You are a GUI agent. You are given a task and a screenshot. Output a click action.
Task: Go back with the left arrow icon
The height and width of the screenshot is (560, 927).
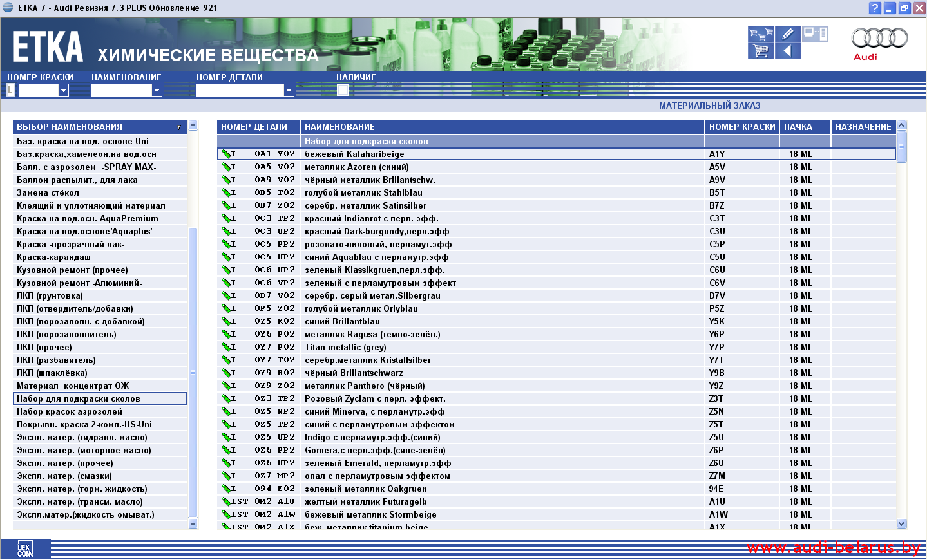(788, 51)
